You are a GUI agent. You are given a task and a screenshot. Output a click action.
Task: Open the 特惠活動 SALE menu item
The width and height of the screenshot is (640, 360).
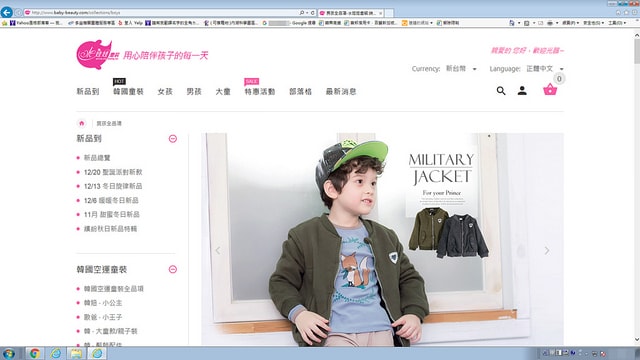point(260,91)
